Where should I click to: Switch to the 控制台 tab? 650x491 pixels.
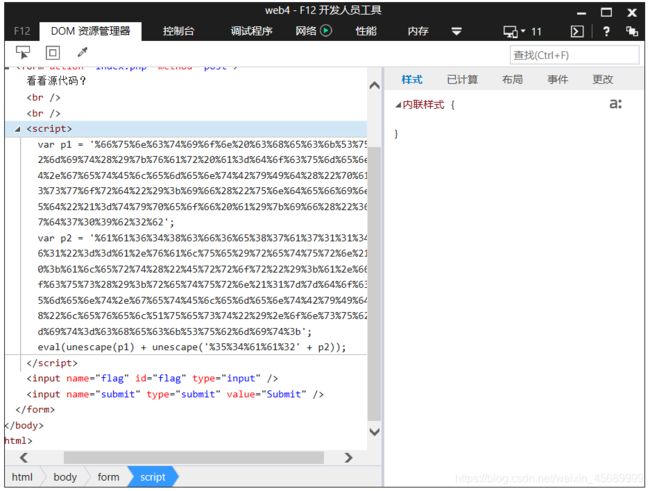point(178,31)
